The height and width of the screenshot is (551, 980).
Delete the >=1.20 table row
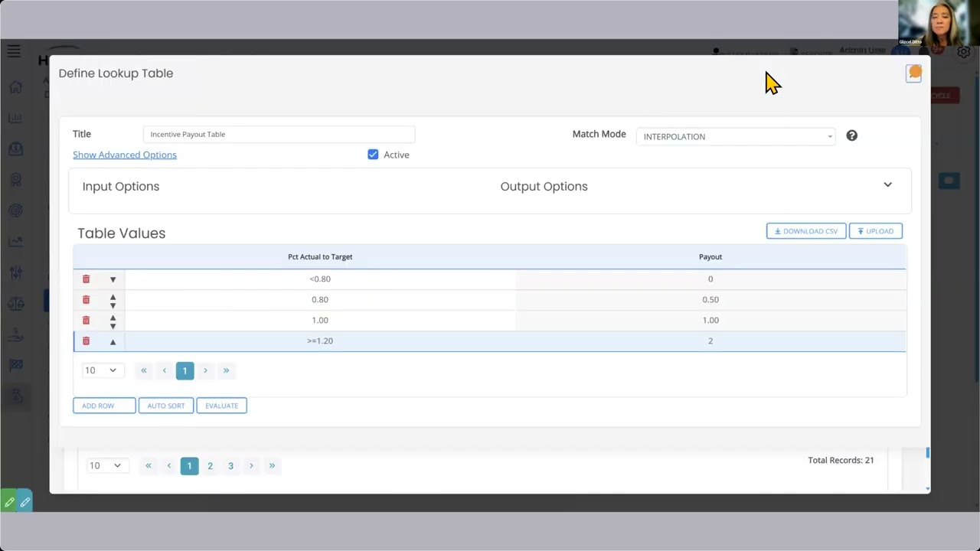[x=86, y=341]
